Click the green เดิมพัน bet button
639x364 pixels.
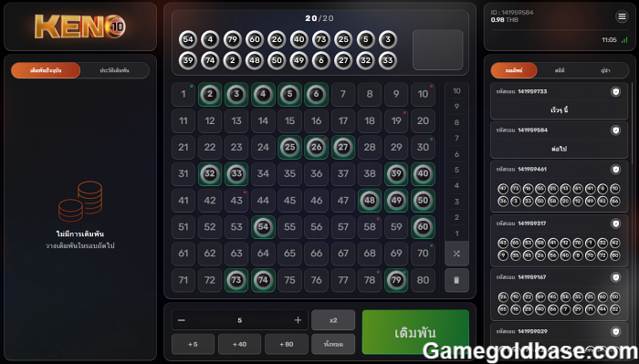415,332
